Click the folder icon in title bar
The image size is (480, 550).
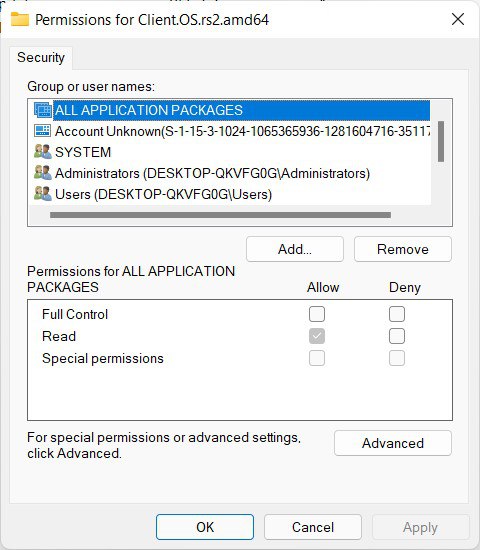20,19
